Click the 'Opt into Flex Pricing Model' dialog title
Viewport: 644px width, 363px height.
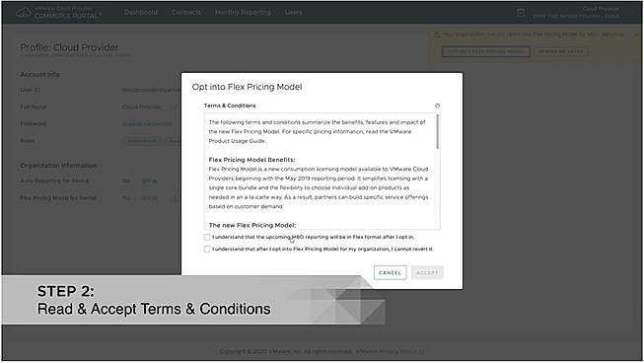coord(247,87)
